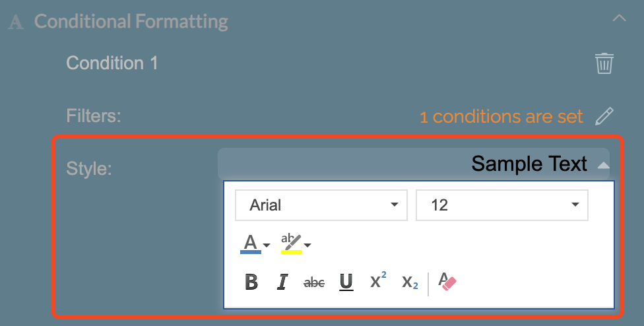Clear formatting with the eraser icon

tap(447, 282)
